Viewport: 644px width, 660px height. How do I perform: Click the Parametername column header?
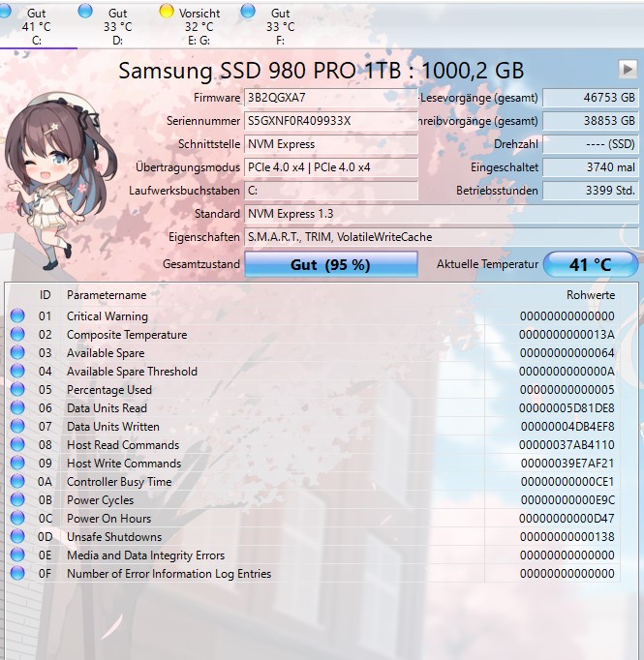tap(107, 295)
